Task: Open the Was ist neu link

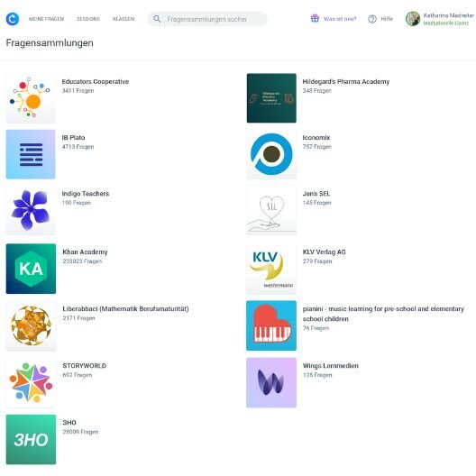Action: pyautogui.click(x=340, y=19)
